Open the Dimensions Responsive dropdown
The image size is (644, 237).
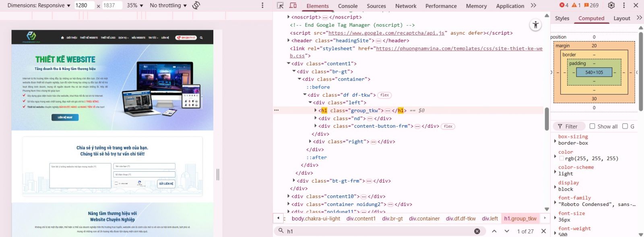(x=39, y=5)
